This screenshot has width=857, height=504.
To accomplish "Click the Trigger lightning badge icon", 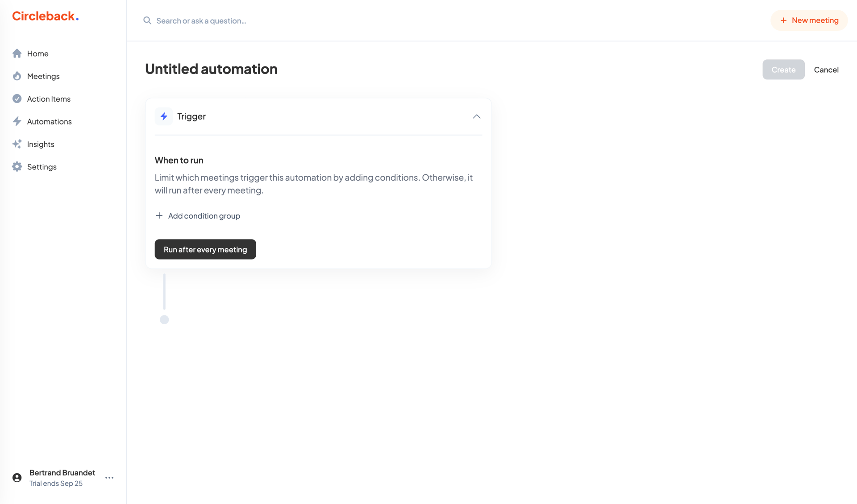I will point(164,116).
